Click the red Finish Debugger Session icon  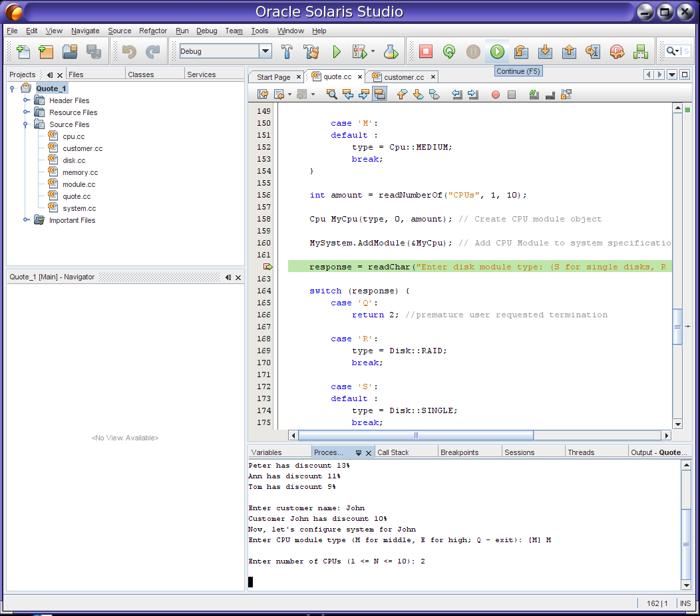tap(426, 51)
